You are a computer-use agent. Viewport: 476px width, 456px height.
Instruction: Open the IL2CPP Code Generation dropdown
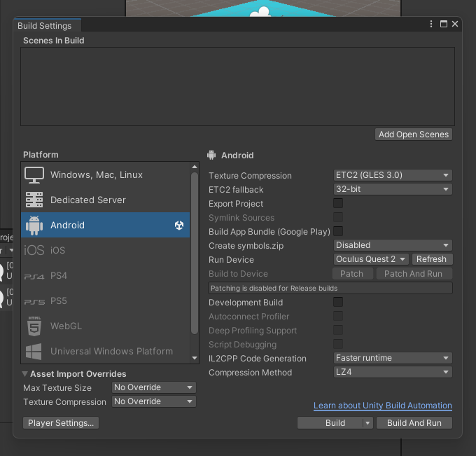tap(393, 358)
